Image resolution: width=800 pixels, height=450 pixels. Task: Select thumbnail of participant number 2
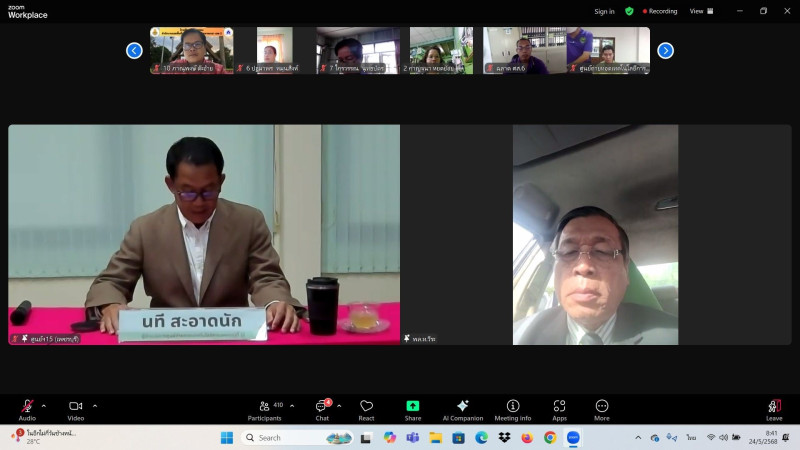coord(441,51)
